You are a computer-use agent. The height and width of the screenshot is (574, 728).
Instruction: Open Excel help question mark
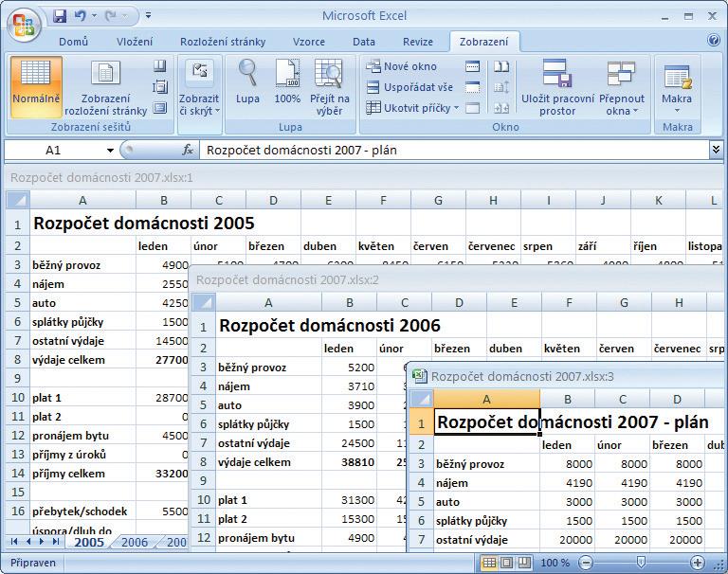(x=714, y=40)
